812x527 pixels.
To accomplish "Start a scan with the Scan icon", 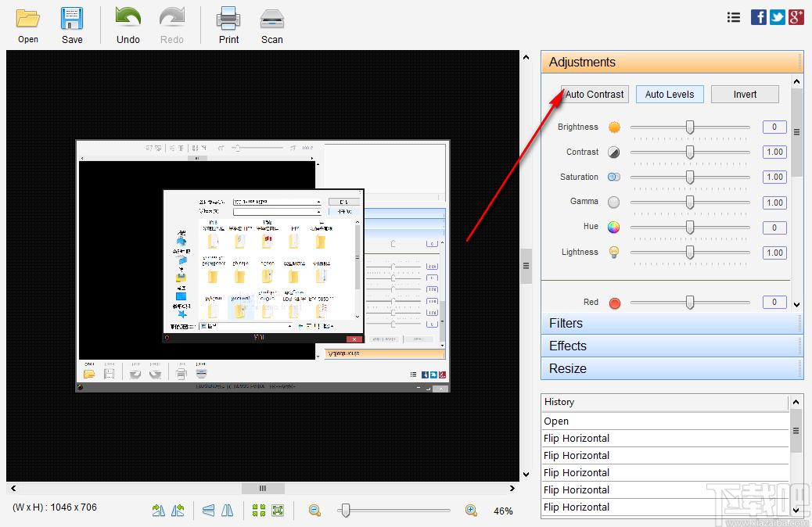I will (272, 19).
